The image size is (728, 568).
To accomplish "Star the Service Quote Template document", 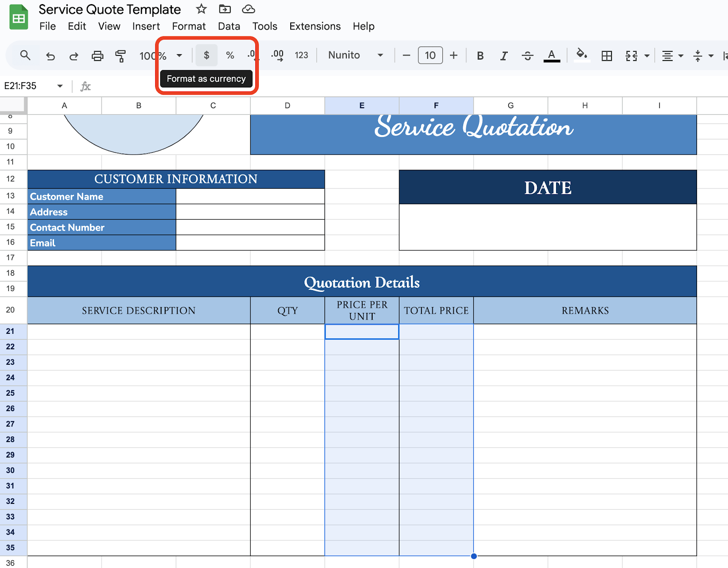I will 201,9.
